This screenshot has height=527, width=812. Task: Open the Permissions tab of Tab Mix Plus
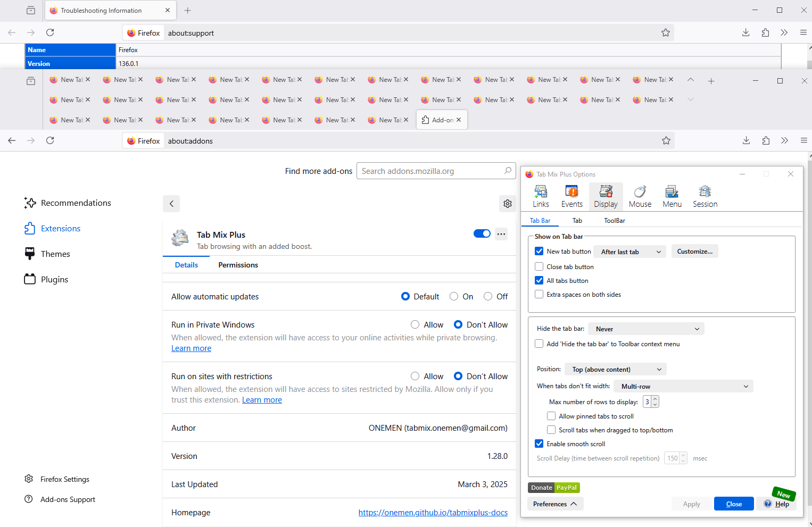point(238,265)
